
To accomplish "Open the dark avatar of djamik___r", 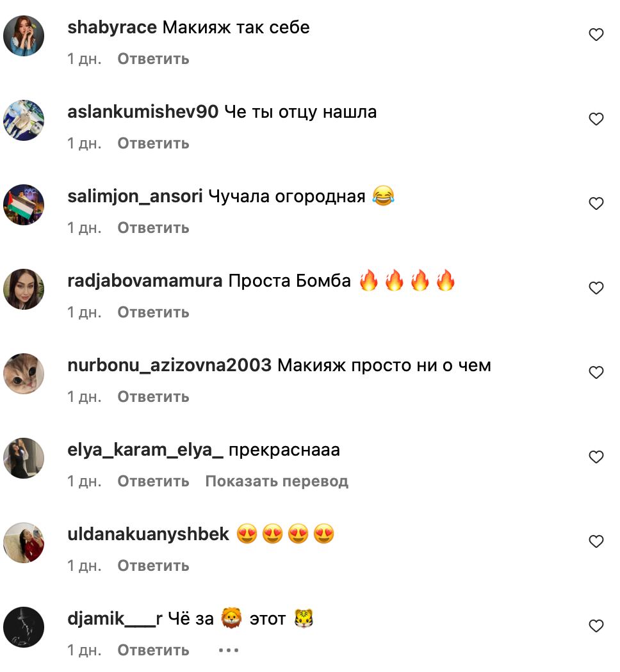I will [24, 627].
